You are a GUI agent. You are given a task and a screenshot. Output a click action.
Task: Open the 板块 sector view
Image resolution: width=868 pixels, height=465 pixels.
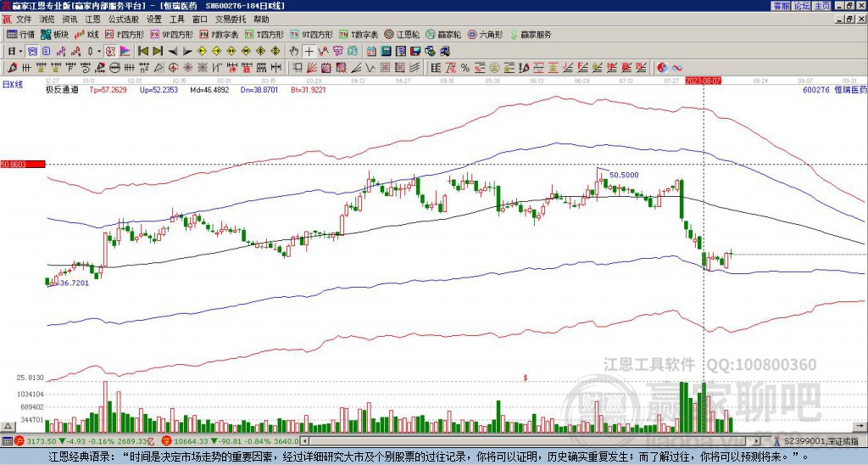coord(54,34)
